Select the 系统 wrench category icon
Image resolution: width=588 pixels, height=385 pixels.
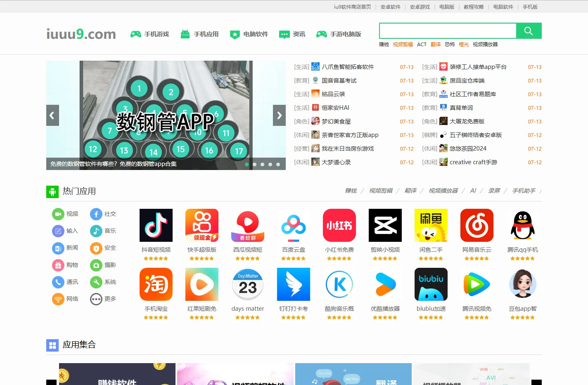click(96, 282)
